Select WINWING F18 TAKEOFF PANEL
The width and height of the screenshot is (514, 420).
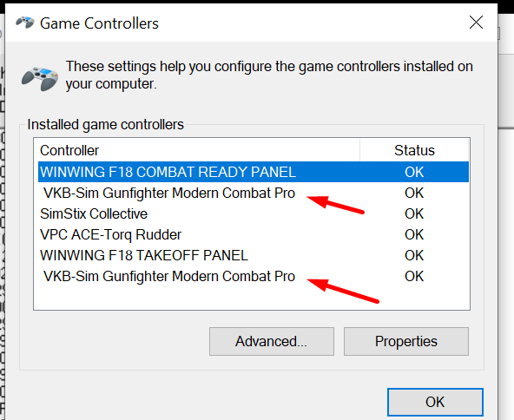pos(254,255)
